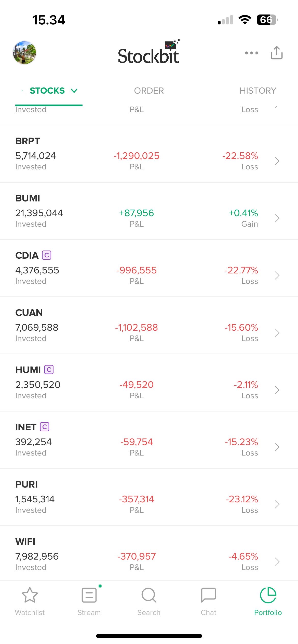The height and width of the screenshot is (644, 298).
Task: Switch to the ORDER tab
Action: point(149,91)
